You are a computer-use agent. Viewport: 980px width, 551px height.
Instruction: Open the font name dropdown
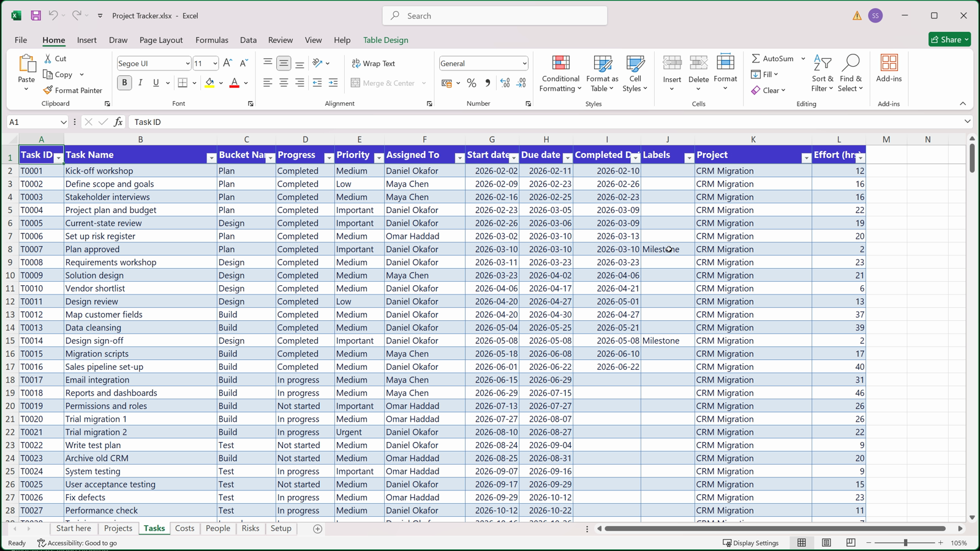pyautogui.click(x=187, y=64)
